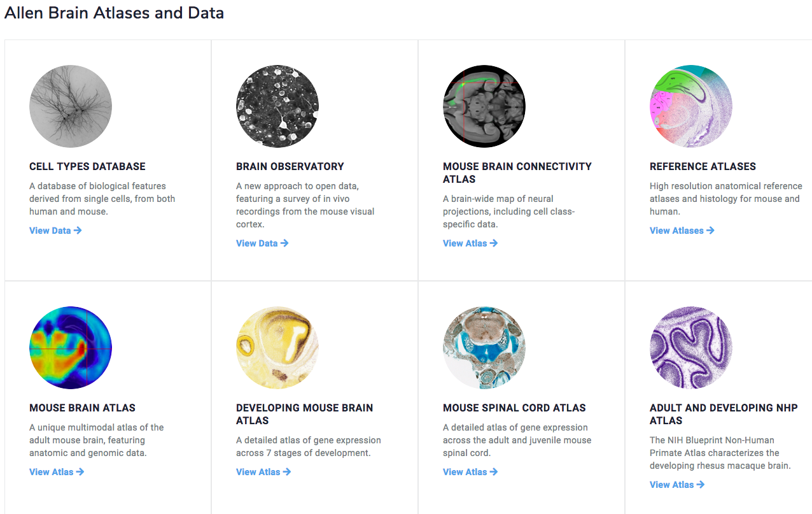Screen dimensions: 812x514
Task: Open View Data link for Brain Observatory
Action: [262, 243]
